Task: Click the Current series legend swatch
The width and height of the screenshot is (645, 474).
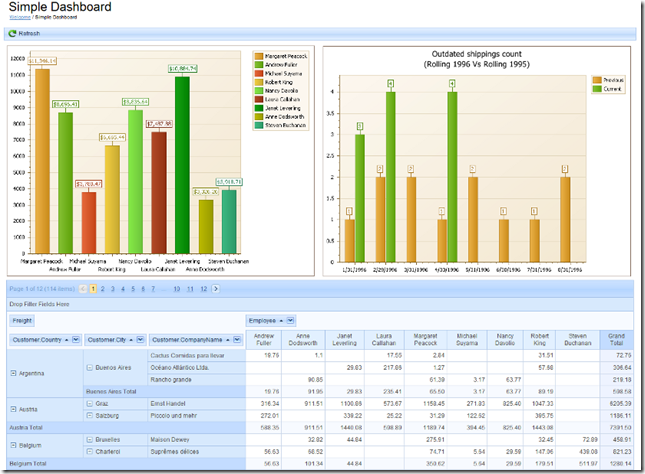Action: 597,88
